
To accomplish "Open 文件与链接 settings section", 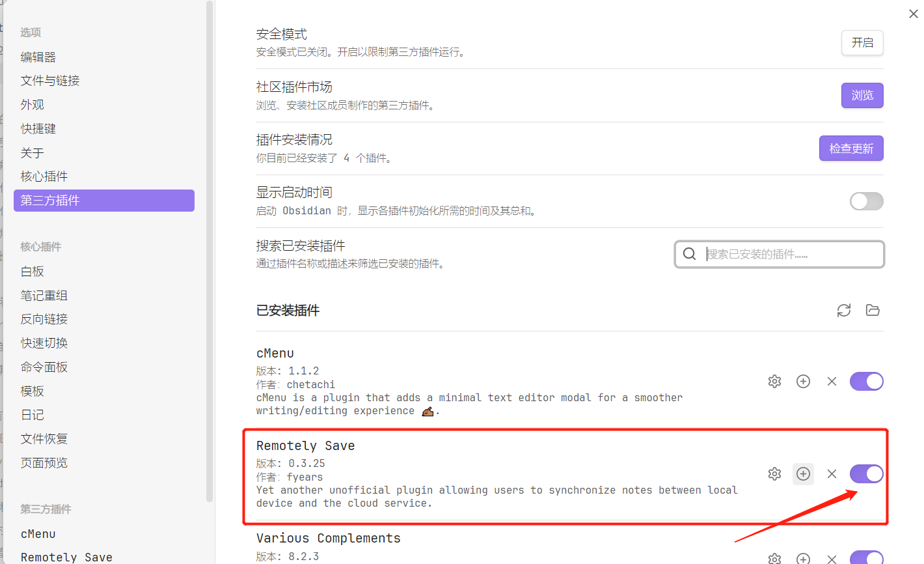I will tap(50, 81).
